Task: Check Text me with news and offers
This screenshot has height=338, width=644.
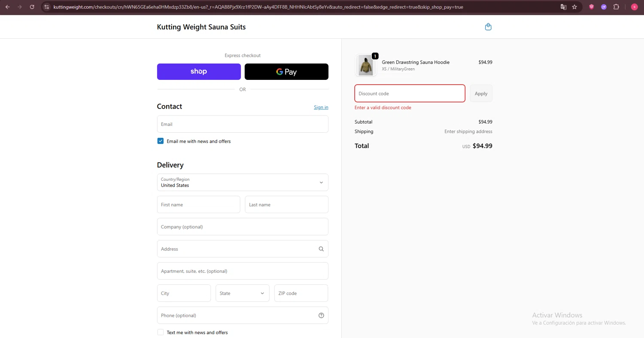Action: [x=161, y=332]
